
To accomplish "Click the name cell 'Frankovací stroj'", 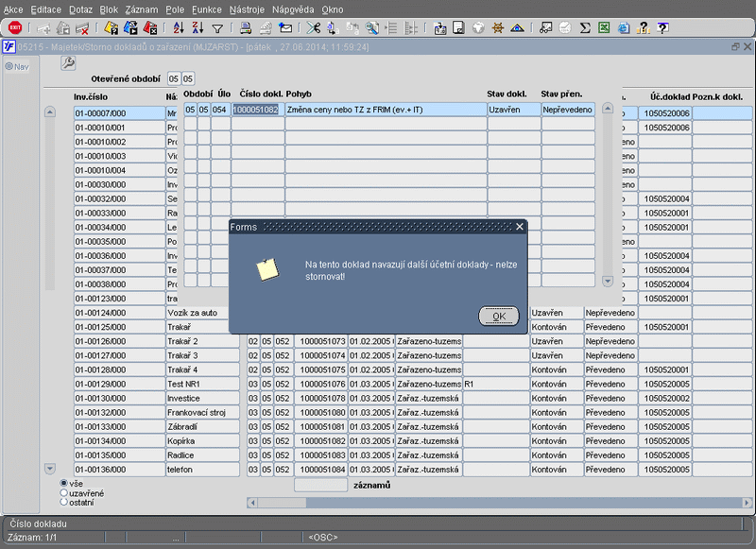I will coord(202,413).
